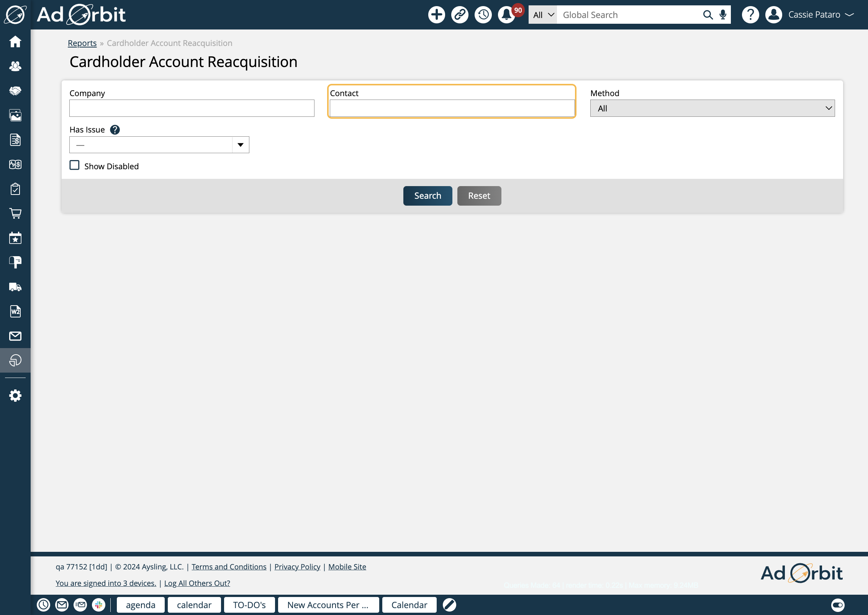
Task: Open the All search scope dropdown
Action: coord(543,15)
